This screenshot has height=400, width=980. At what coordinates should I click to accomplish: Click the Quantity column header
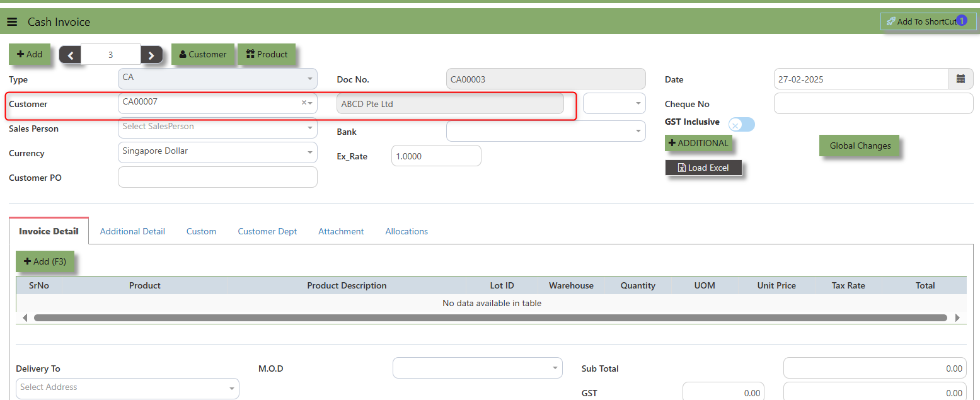pos(638,285)
